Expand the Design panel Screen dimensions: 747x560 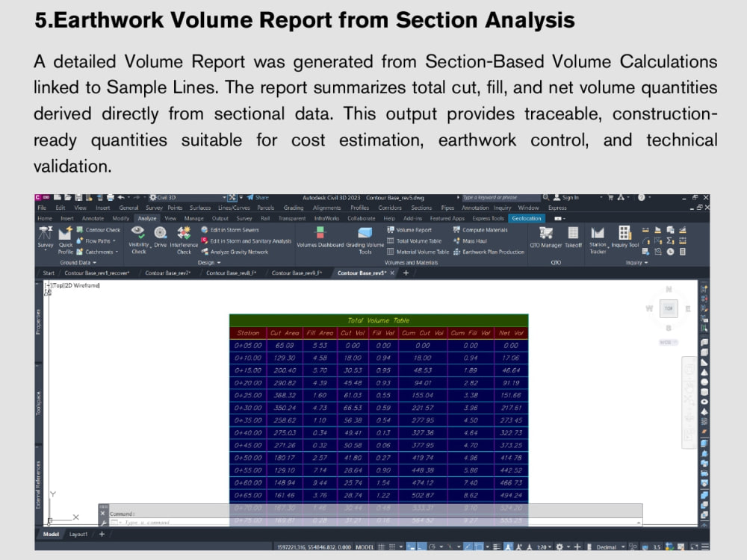coord(209,262)
